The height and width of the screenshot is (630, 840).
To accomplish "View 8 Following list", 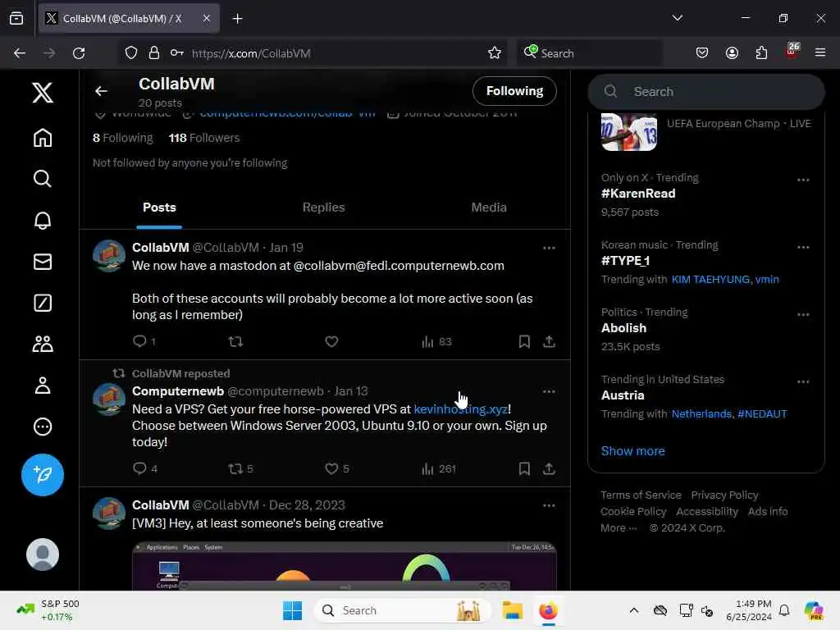I will (123, 138).
